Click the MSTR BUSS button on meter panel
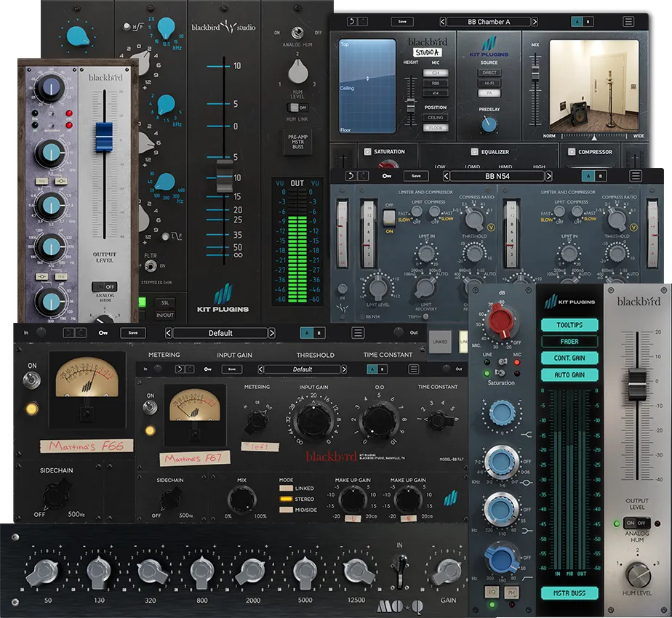The image size is (672, 618). coord(569,593)
